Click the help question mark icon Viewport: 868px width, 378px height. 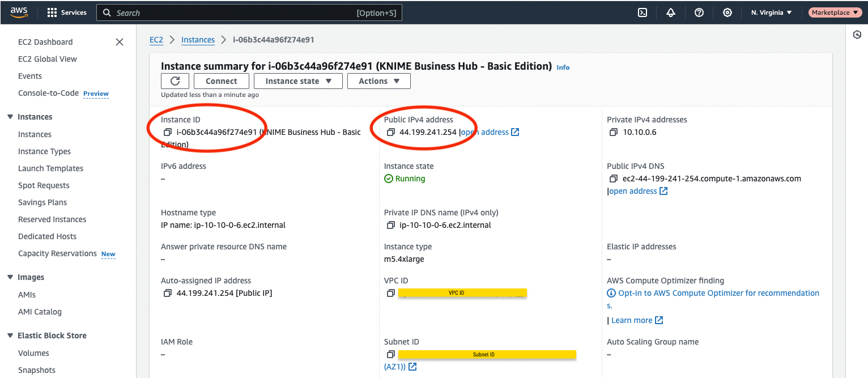click(699, 12)
